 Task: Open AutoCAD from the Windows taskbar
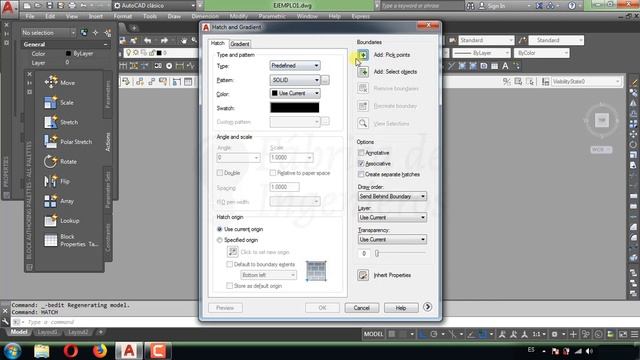tap(129, 351)
